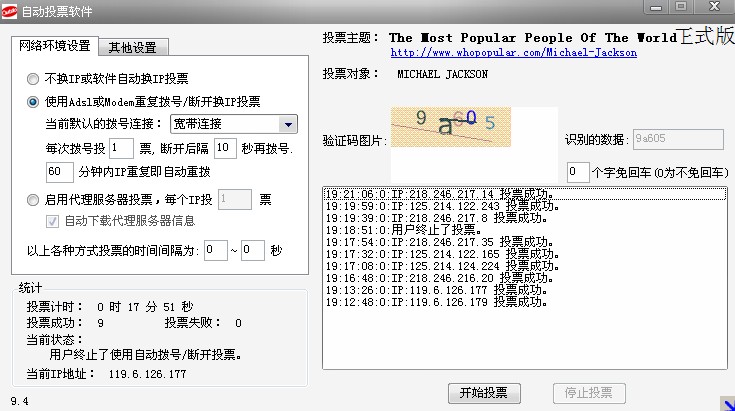735x411 pixels.
Task: Click the votes-per-dial input field
Action: coord(120,148)
